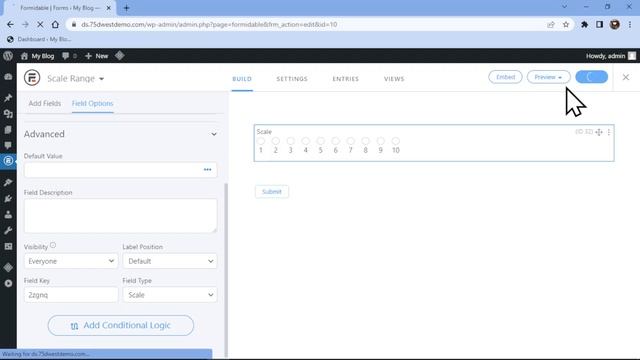Select scale radio option 9
This screenshot has height=360, width=640.
click(x=380, y=141)
